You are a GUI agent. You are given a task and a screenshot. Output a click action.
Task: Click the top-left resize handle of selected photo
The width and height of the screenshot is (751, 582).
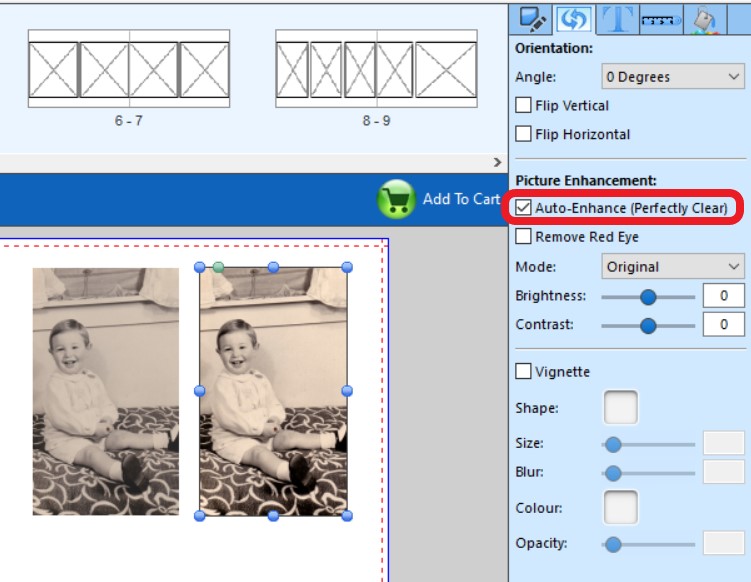(200, 267)
